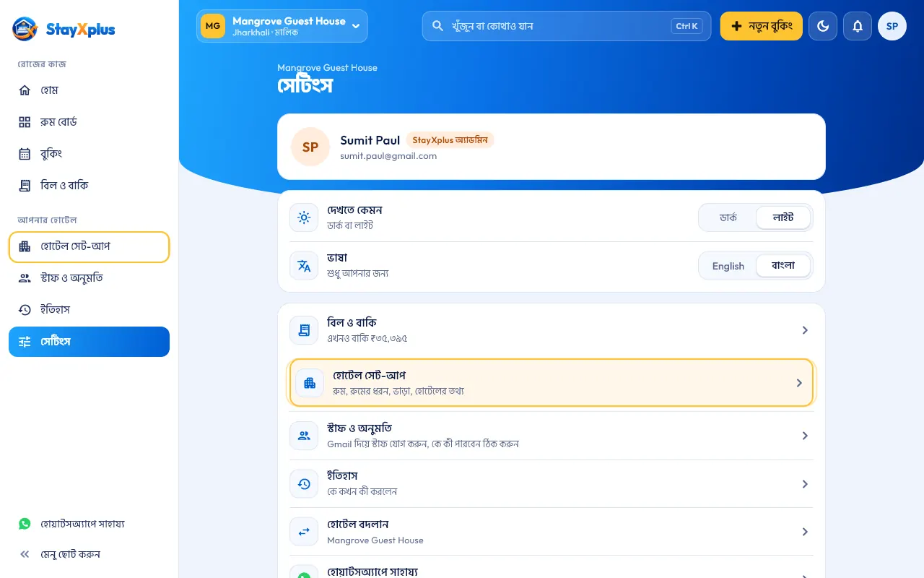Click the magnifier search icon

[437, 26]
